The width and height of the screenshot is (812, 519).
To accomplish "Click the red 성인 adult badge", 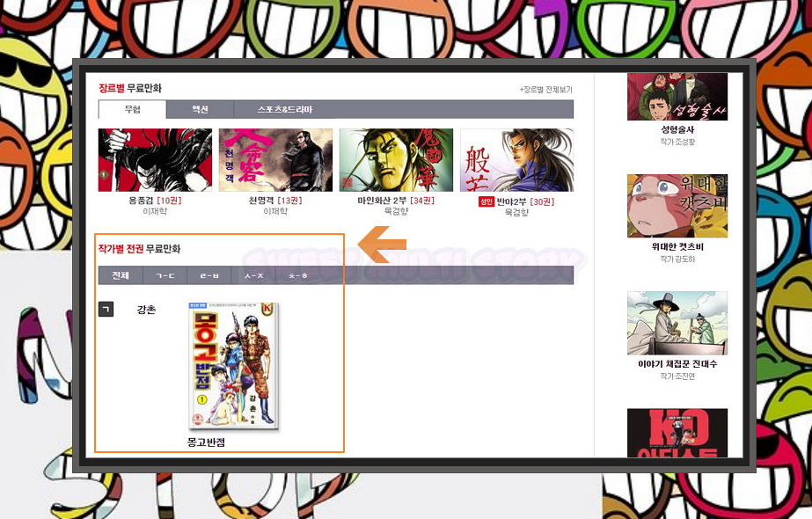I will (x=486, y=201).
